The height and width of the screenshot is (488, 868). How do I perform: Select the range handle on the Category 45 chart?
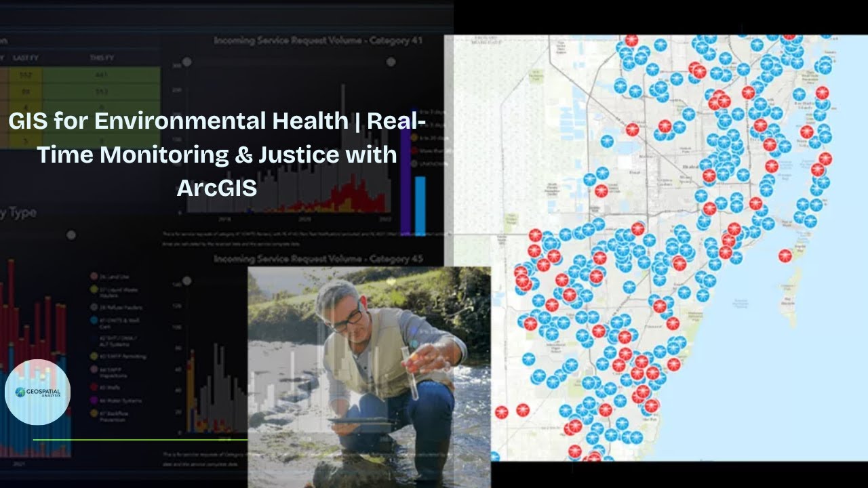click(186, 281)
